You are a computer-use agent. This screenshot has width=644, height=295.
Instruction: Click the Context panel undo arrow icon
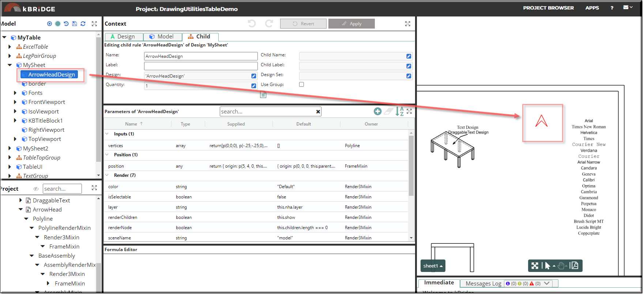252,24
